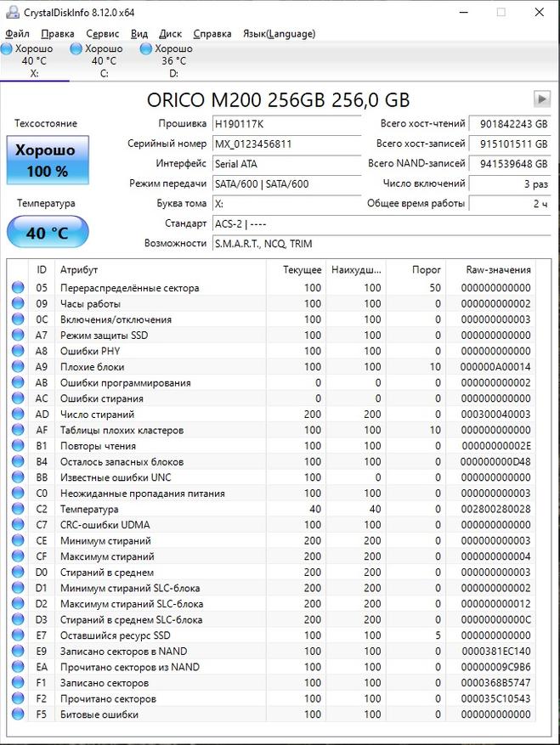Select disk C: status orb in drive bar
The height and width of the screenshot is (745, 560).
click(76, 49)
